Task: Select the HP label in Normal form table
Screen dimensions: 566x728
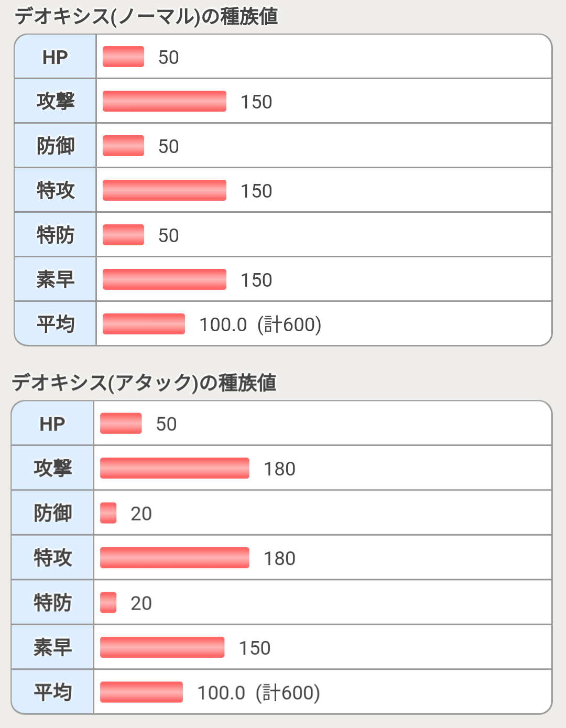Action: coord(55,57)
